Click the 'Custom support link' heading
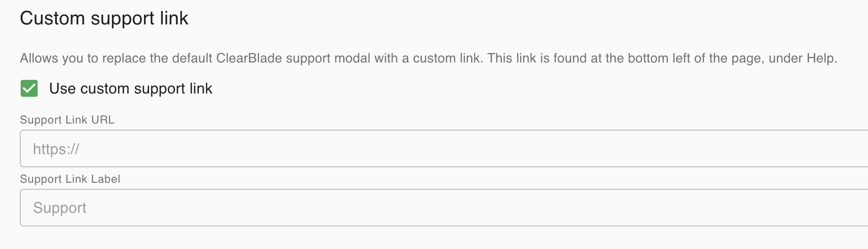 click(104, 18)
